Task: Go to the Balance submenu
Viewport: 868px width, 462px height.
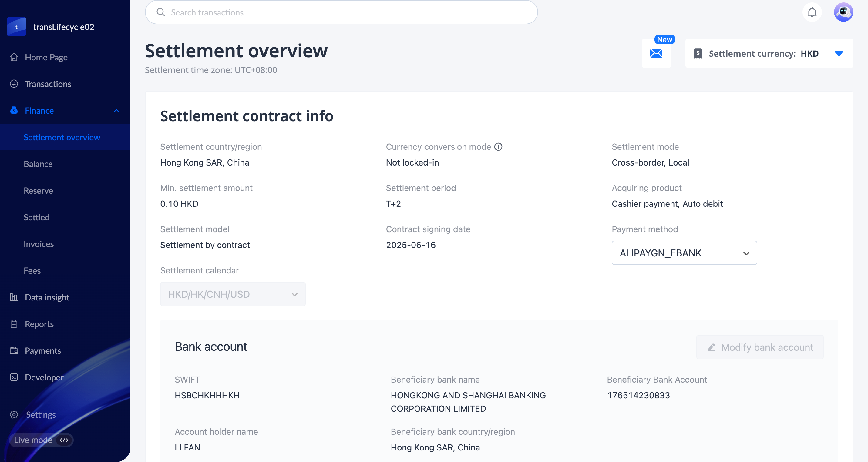Action: pyautogui.click(x=38, y=164)
